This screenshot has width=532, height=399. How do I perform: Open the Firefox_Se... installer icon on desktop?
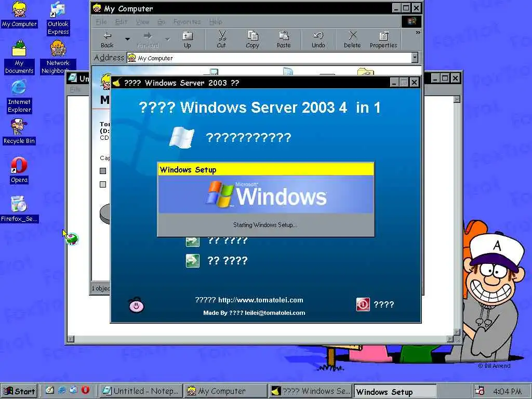(19, 209)
